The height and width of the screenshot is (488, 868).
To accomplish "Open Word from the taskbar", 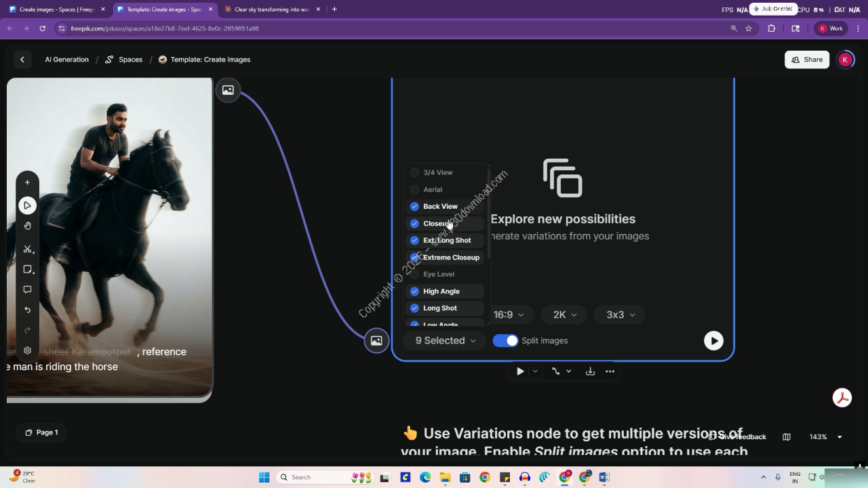I will [x=604, y=477].
